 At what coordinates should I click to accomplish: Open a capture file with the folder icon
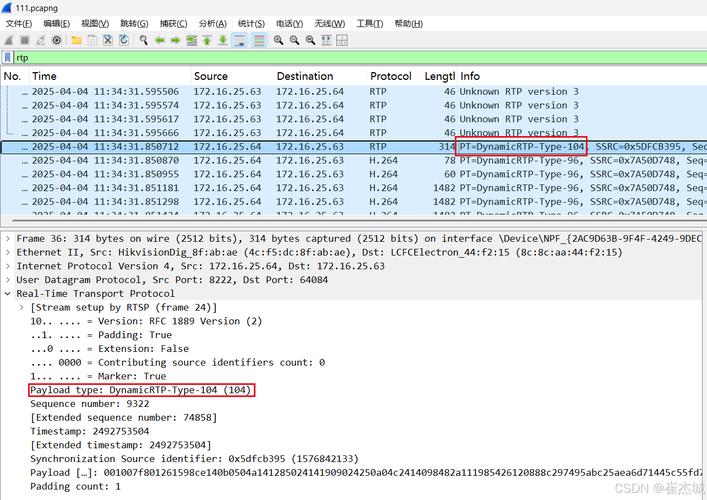(x=76, y=41)
